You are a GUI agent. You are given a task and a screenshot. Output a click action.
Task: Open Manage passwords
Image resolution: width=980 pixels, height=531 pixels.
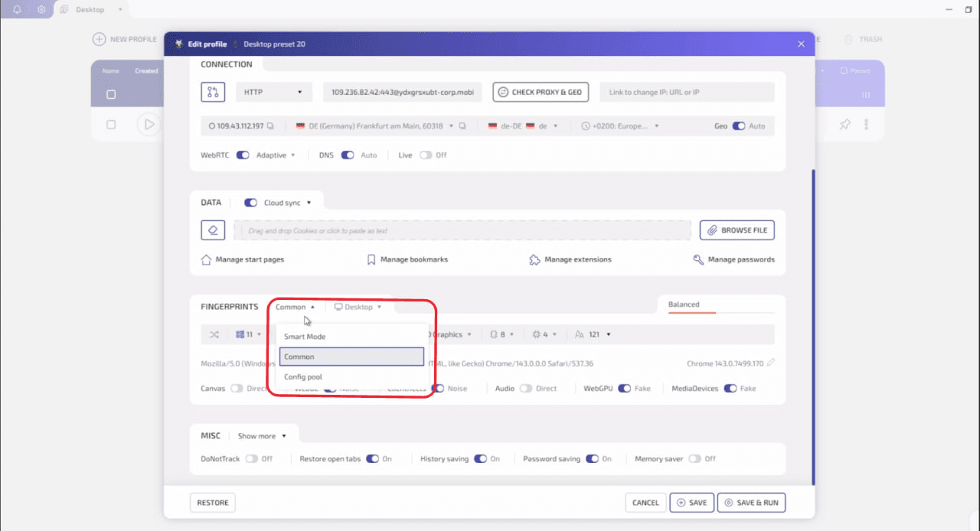[x=733, y=259]
